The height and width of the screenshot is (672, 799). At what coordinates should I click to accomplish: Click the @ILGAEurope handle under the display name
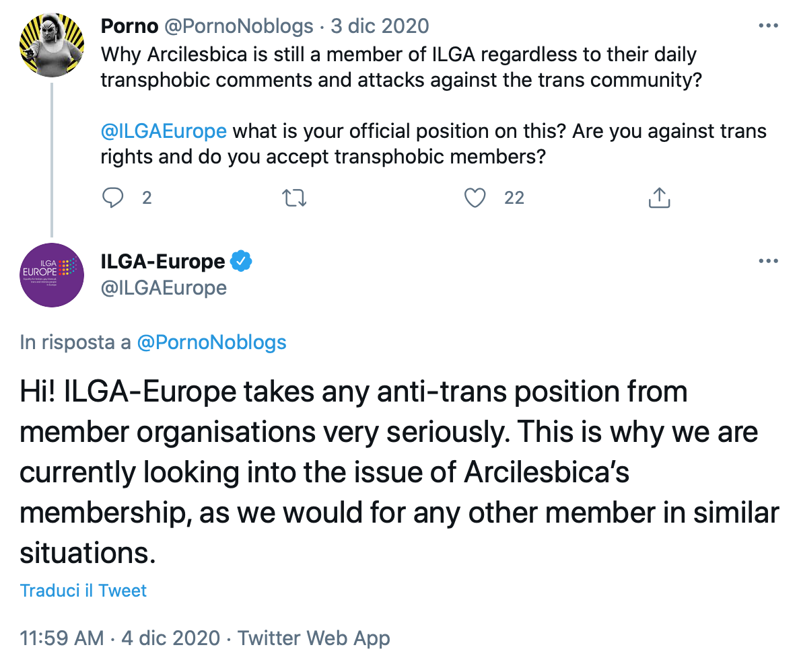(x=164, y=288)
